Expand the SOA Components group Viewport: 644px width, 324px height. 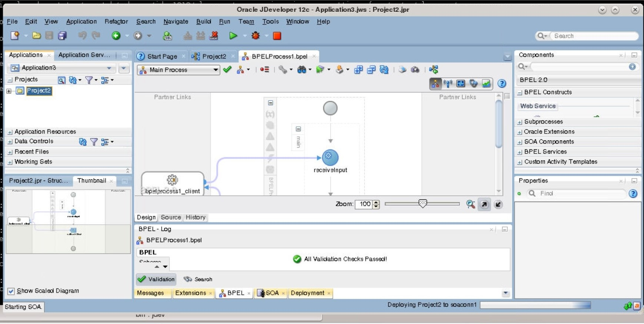pos(520,142)
